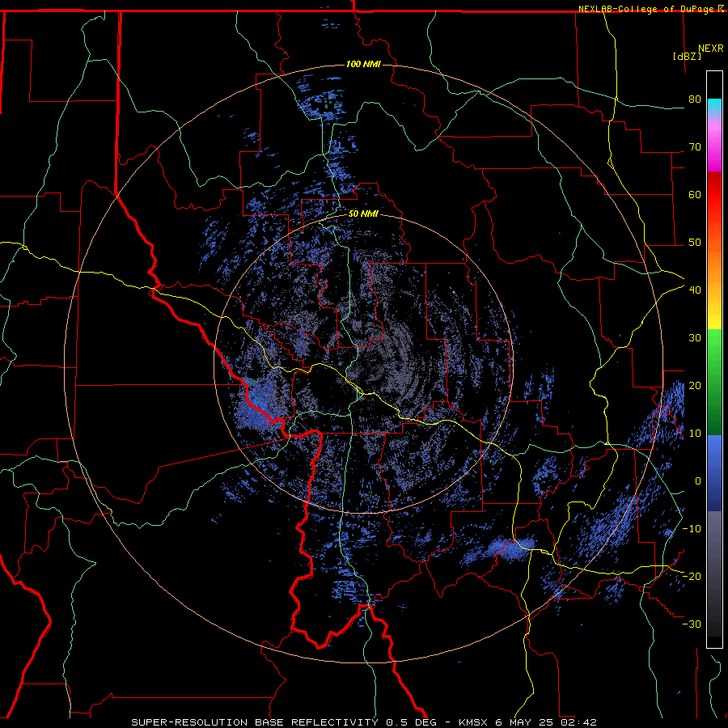Click the 6 MAY 25 02:42 timestamp
728x728 pixels.
(x=546, y=722)
